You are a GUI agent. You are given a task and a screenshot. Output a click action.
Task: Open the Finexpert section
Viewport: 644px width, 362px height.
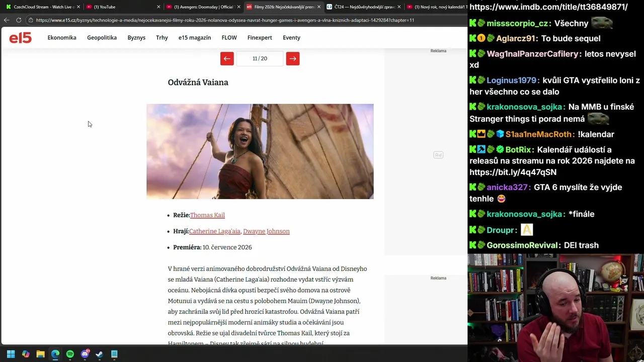click(x=260, y=38)
